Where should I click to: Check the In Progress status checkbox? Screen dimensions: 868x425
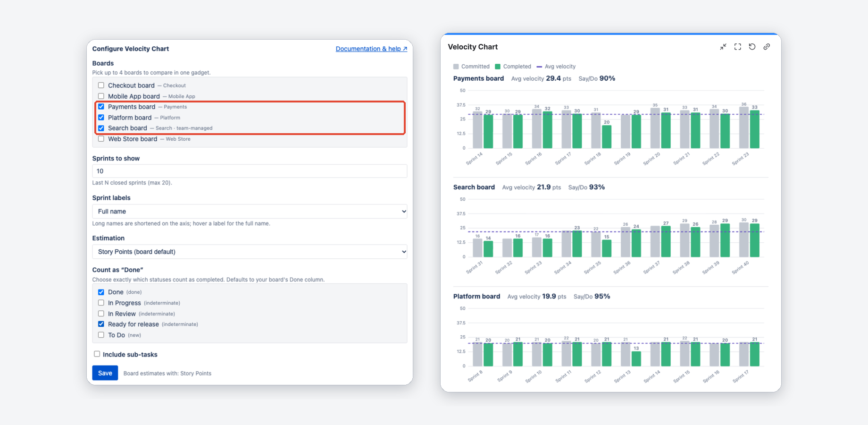[x=101, y=303]
